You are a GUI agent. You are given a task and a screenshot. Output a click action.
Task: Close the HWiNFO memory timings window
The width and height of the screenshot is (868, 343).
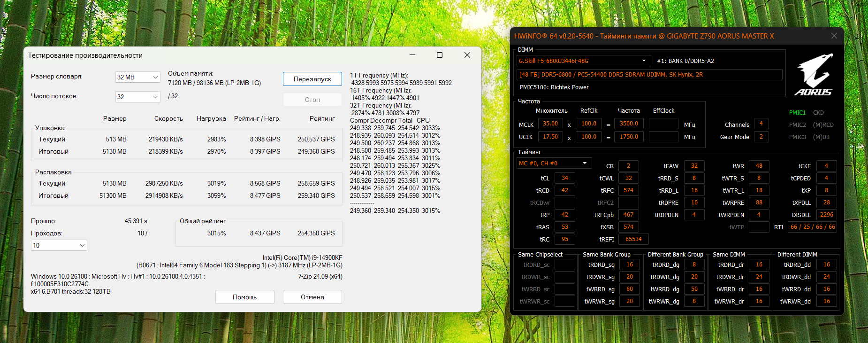point(834,36)
